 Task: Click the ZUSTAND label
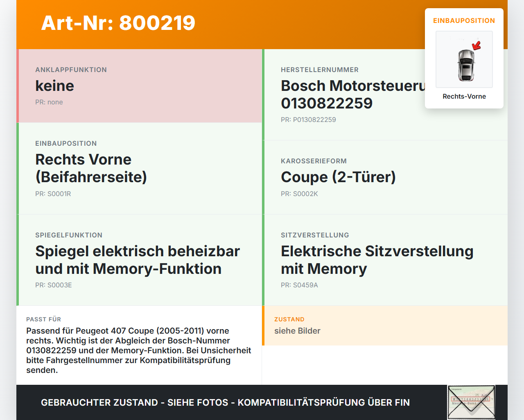pos(289,319)
